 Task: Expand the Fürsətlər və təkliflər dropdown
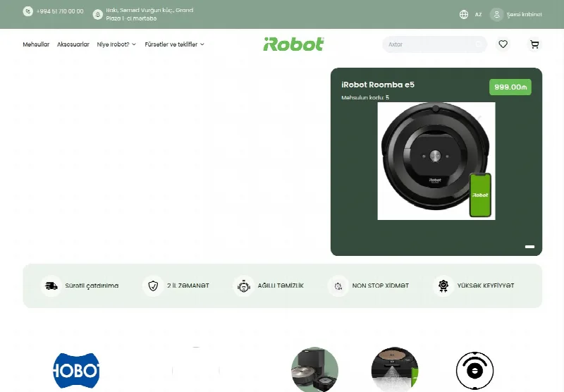174,44
